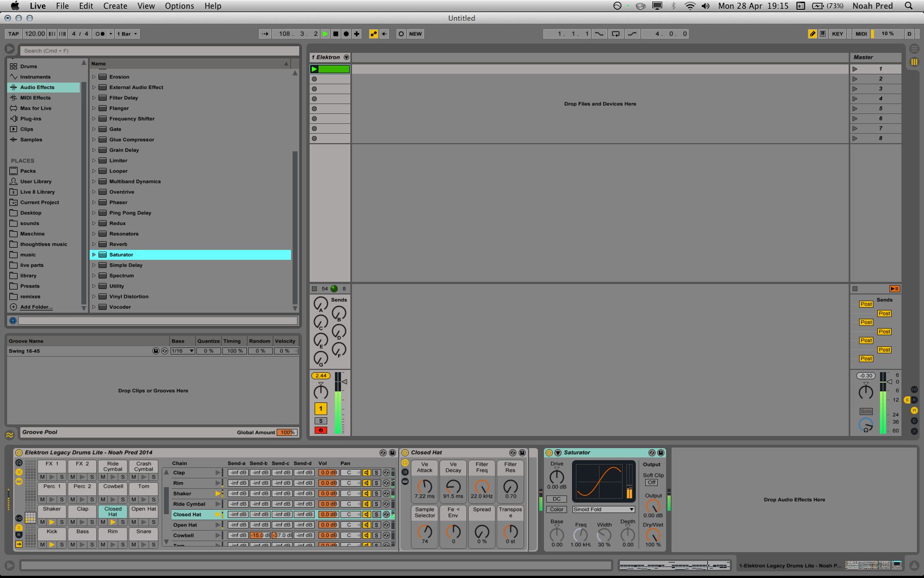Click the browser search field
Screen dimensions: 924x578
point(160,51)
